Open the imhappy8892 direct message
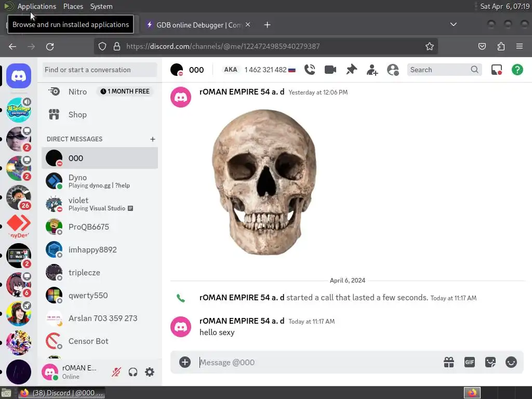532x399 pixels. [x=100, y=250]
